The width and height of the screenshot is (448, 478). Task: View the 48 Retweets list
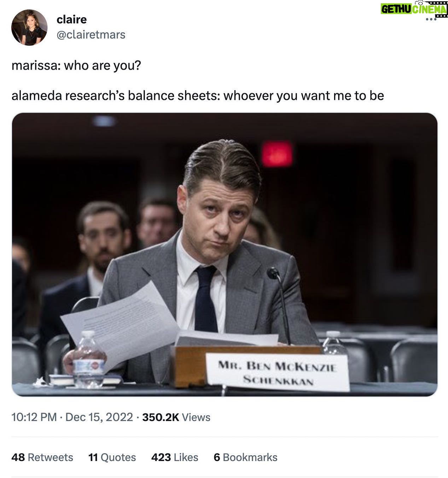42,457
